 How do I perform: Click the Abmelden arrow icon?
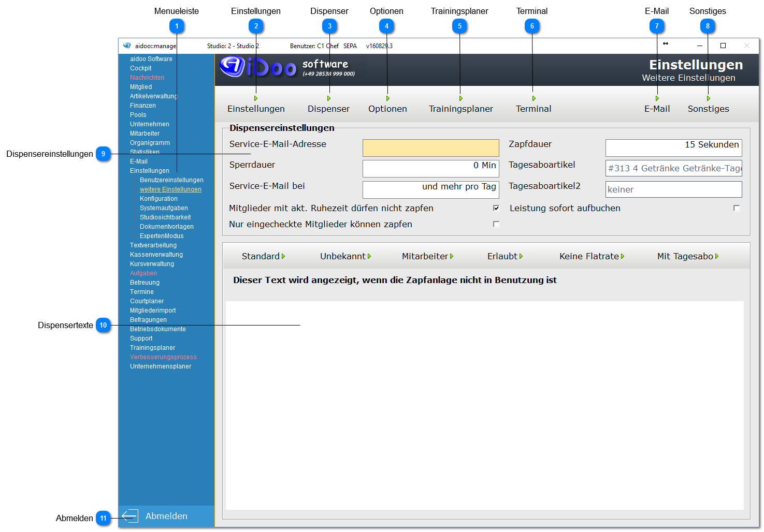pos(129,516)
